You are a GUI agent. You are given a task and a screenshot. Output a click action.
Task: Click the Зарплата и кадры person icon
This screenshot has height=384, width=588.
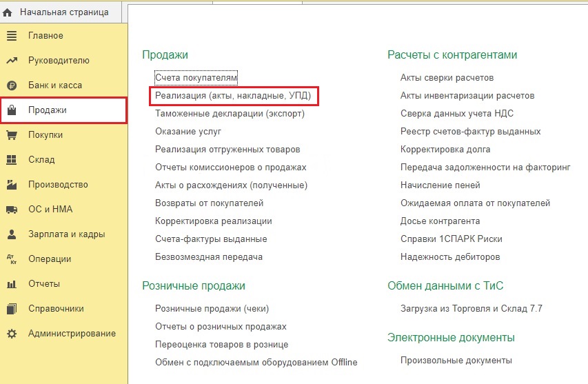point(12,234)
